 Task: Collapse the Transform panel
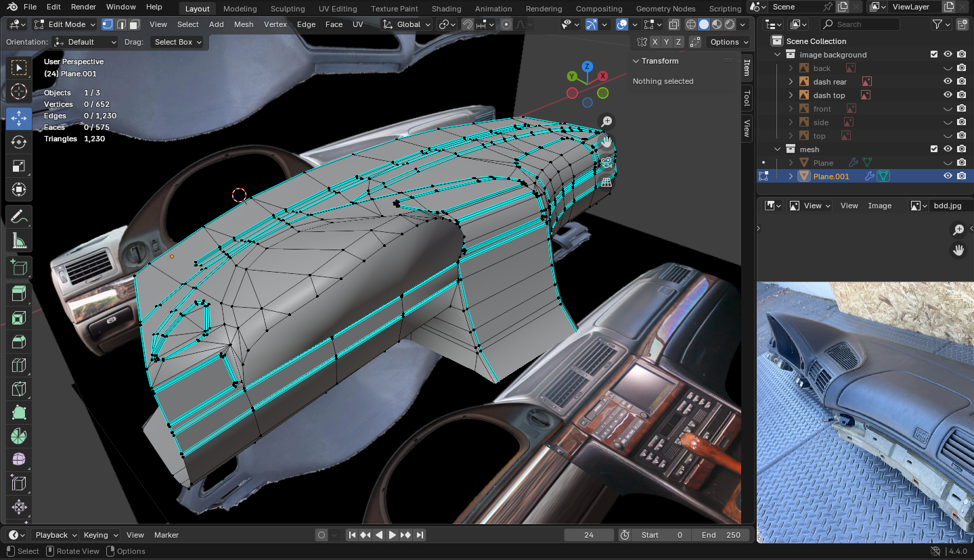tap(636, 61)
